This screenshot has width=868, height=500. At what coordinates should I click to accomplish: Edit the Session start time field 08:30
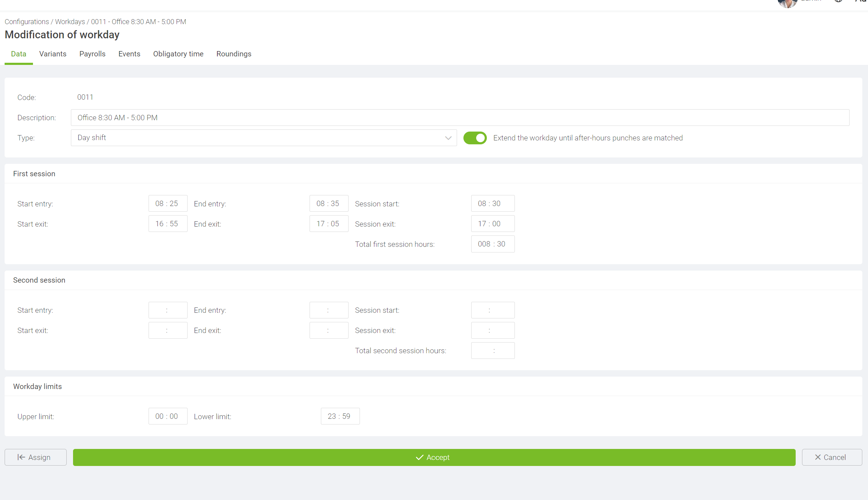[491, 203]
